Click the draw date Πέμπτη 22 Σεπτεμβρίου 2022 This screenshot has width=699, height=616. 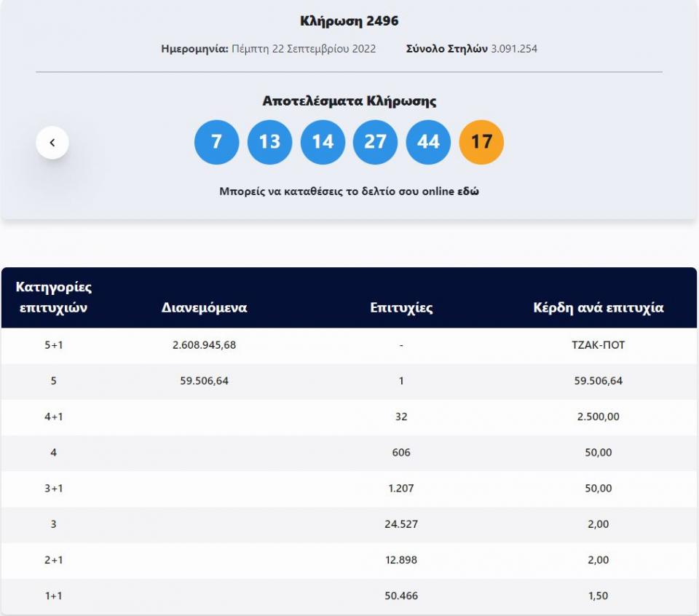tap(303, 49)
